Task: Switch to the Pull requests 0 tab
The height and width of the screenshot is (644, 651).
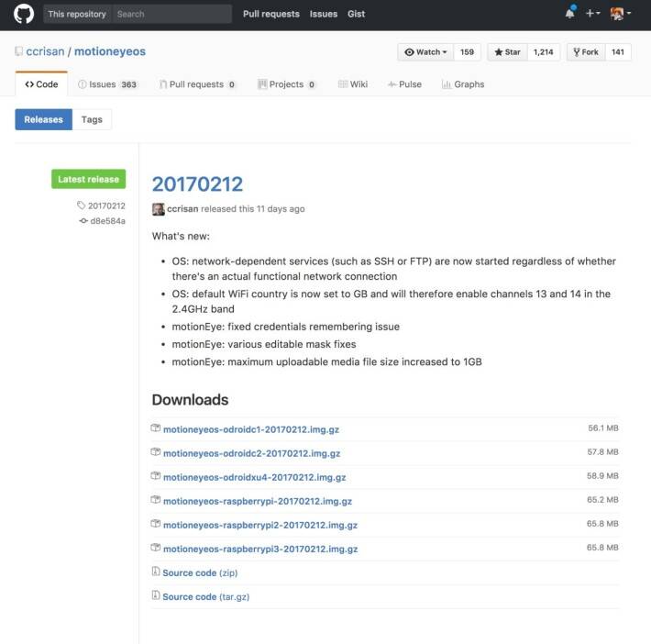Action: (198, 84)
